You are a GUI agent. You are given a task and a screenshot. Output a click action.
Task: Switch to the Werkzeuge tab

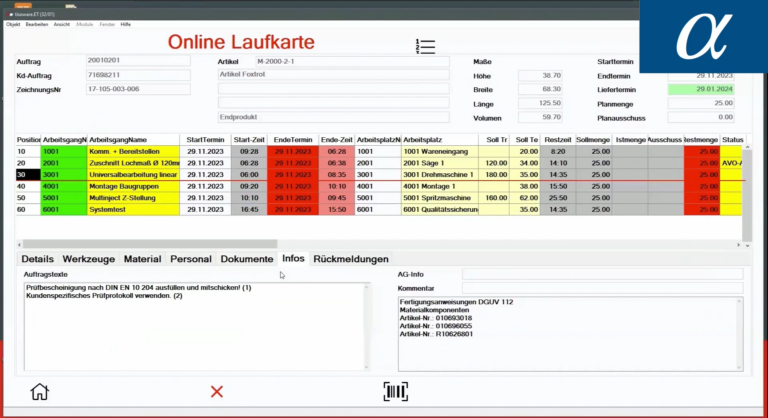coord(90,259)
